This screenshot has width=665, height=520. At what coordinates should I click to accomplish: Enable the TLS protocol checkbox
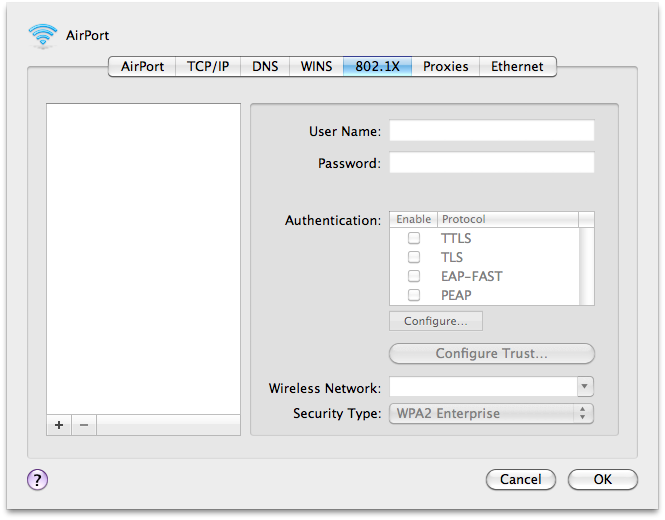coord(414,257)
